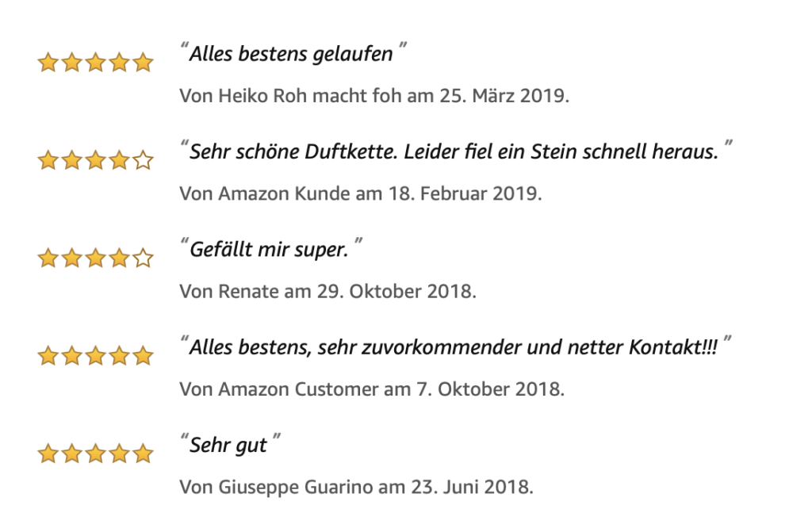Click the first star of the 'Sehr gut' rating

48,454
